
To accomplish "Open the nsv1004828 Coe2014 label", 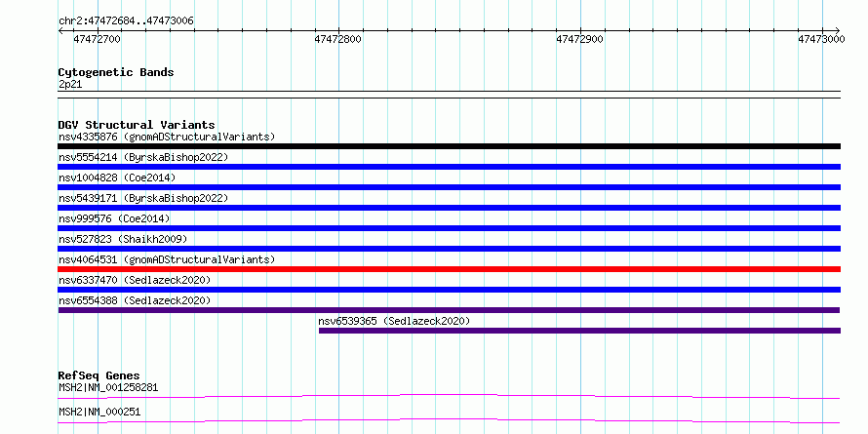I will pyautogui.click(x=117, y=178).
